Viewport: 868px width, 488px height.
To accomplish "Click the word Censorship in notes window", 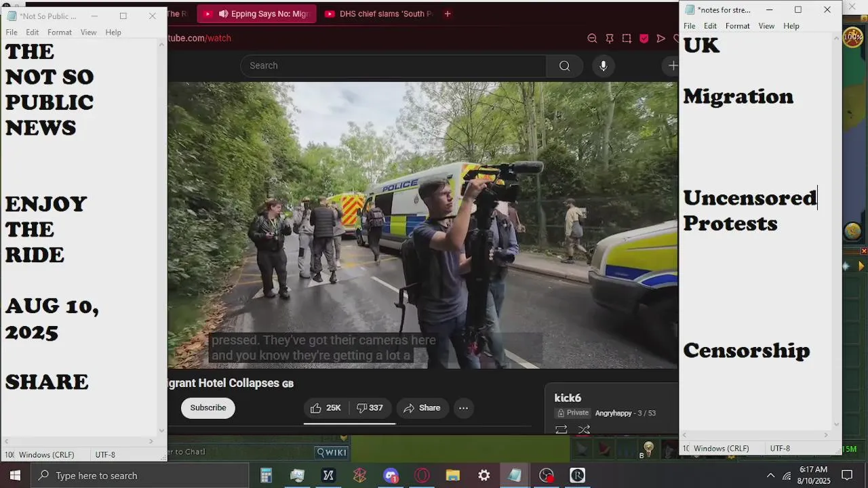I will (747, 350).
